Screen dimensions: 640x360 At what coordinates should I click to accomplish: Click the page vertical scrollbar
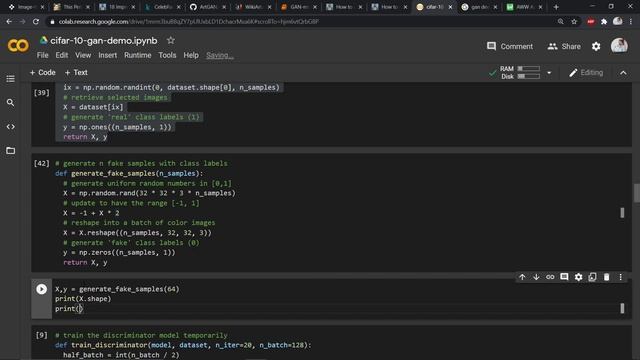click(636, 193)
